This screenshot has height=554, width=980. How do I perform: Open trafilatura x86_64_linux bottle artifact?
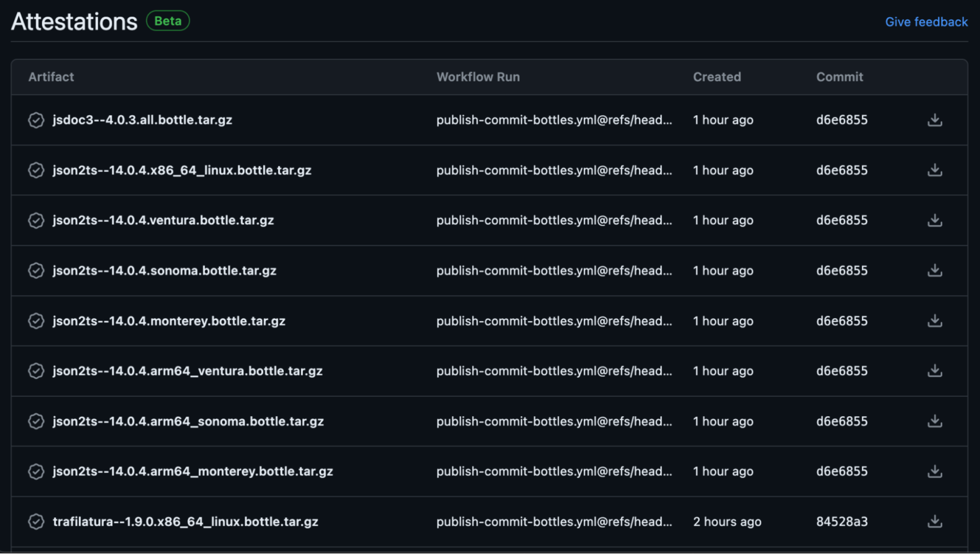coord(185,521)
